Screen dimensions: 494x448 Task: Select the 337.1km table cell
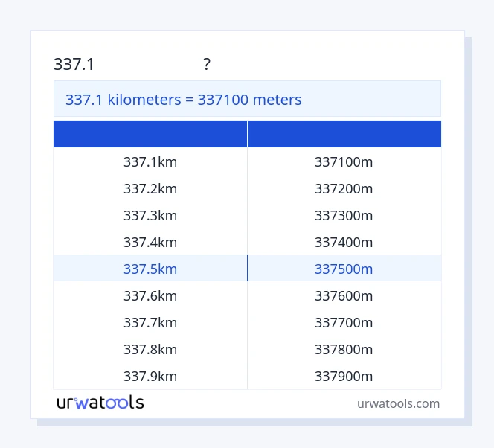(150, 161)
